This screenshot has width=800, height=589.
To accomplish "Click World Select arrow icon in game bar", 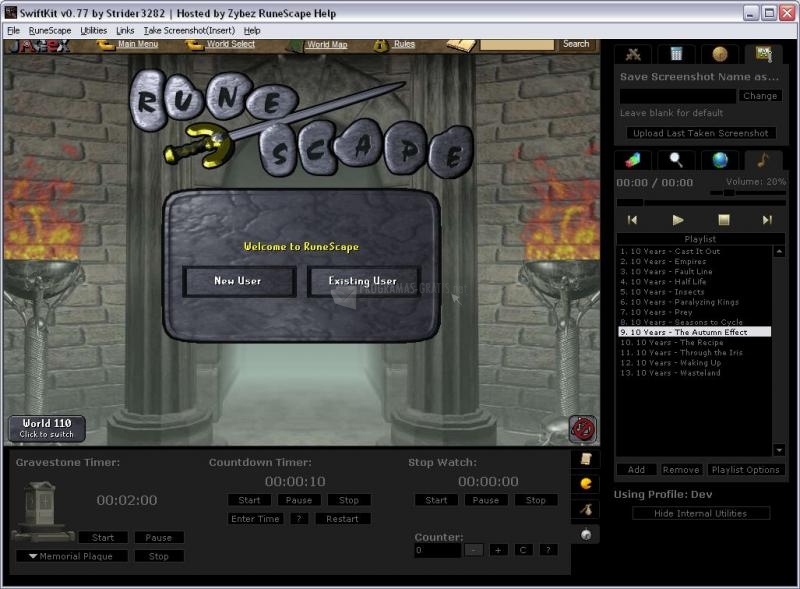I will (x=194, y=45).
